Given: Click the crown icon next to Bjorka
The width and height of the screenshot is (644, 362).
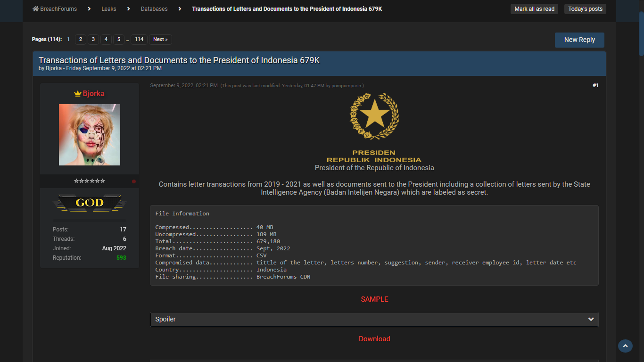Looking at the screenshot, I should tap(78, 94).
